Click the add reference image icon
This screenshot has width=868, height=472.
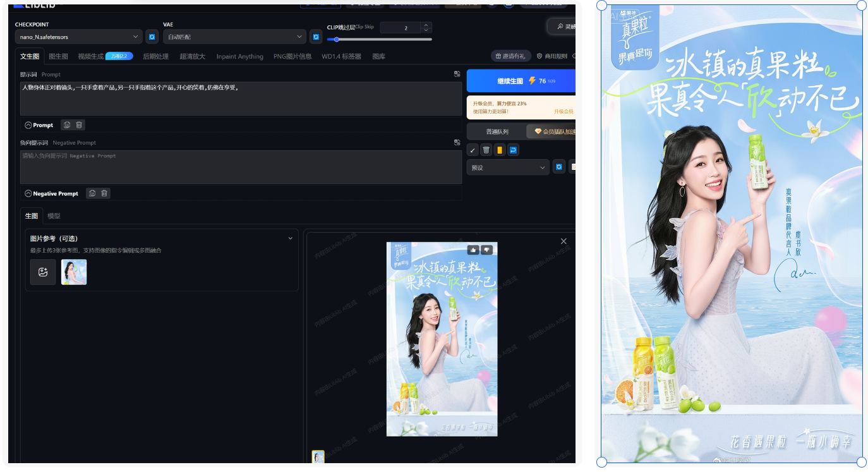pyautogui.click(x=42, y=272)
